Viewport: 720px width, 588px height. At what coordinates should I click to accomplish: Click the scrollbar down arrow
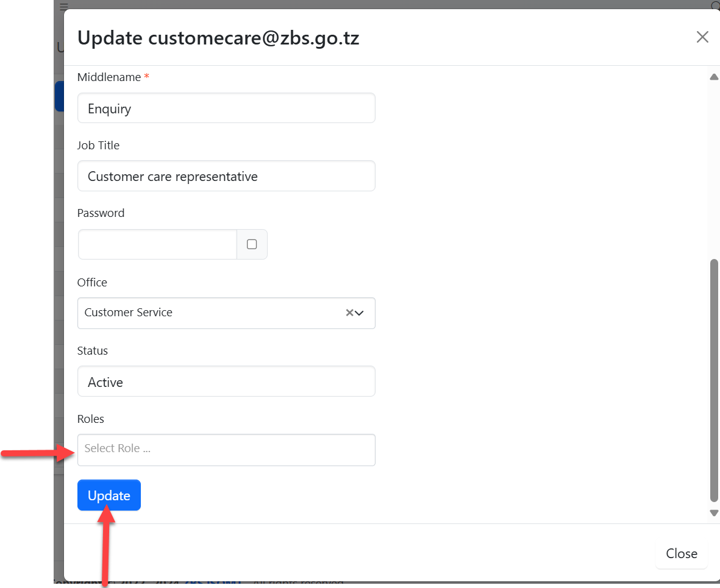pyautogui.click(x=714, y=513)
